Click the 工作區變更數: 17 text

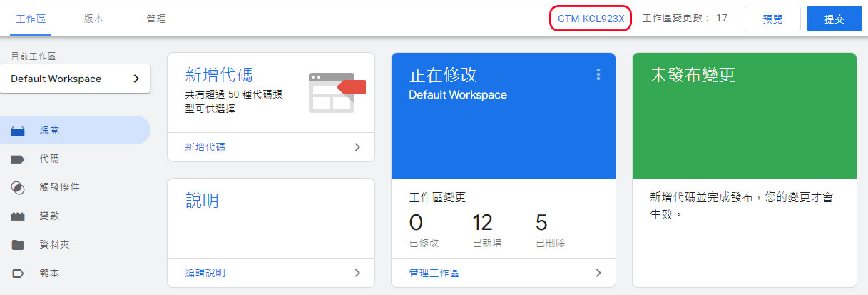pos(685,19)
